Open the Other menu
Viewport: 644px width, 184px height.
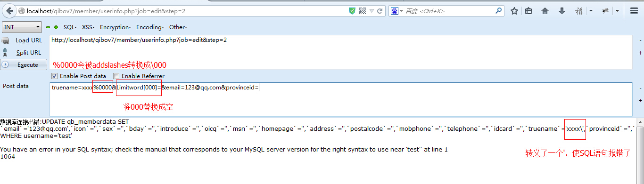click(178, 27)
